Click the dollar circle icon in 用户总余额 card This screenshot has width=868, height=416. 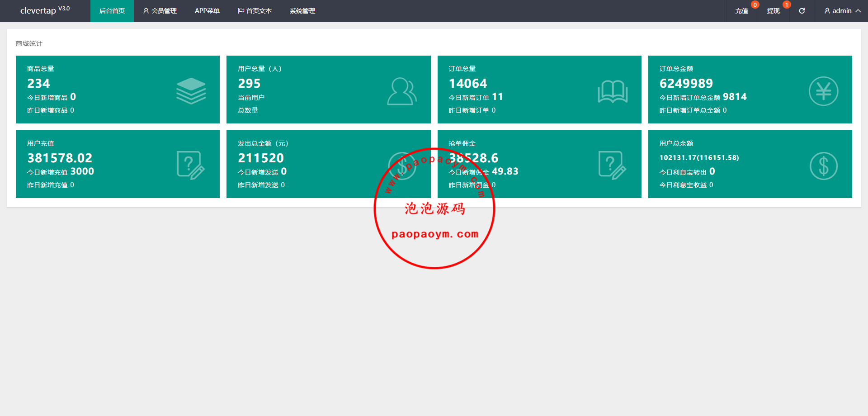point(823,166)
